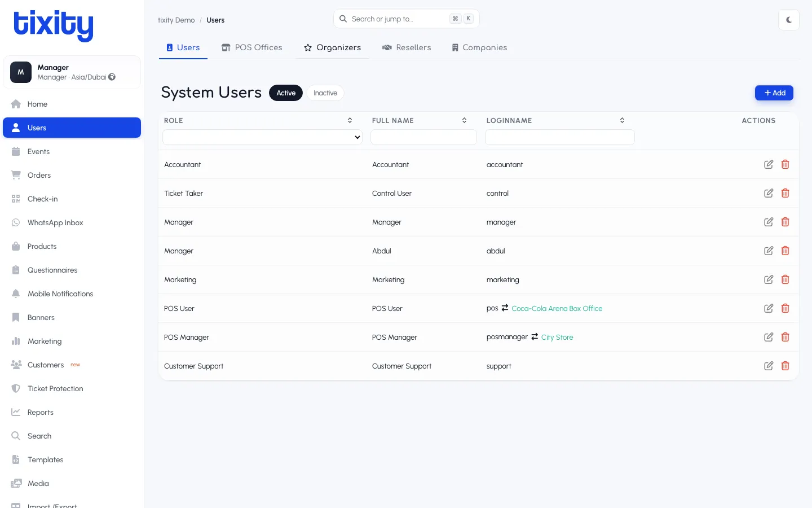Open WhatsApp Inbox

pos(72,222)
